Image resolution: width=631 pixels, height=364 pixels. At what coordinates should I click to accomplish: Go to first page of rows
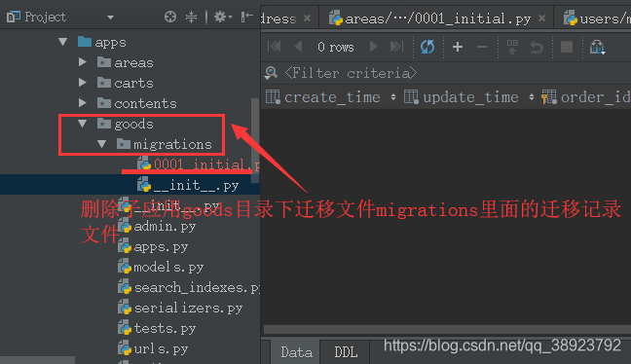click(274, 47)
